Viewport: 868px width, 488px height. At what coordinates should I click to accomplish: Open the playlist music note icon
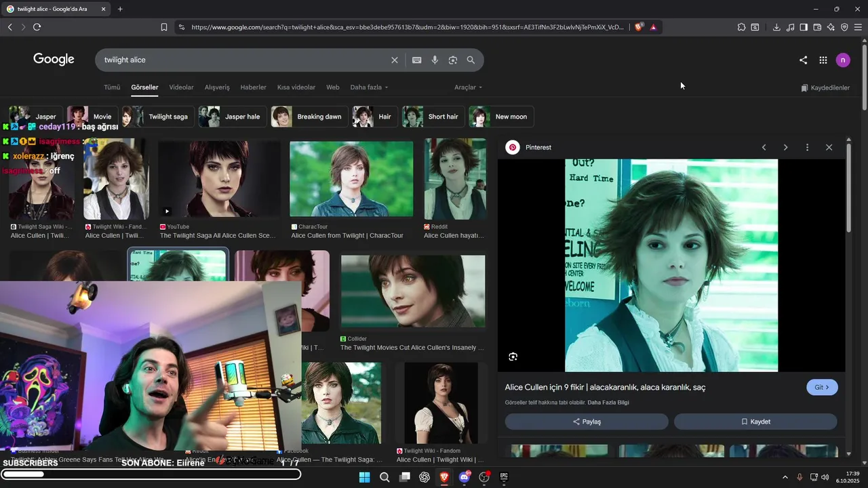pos(790,27)
